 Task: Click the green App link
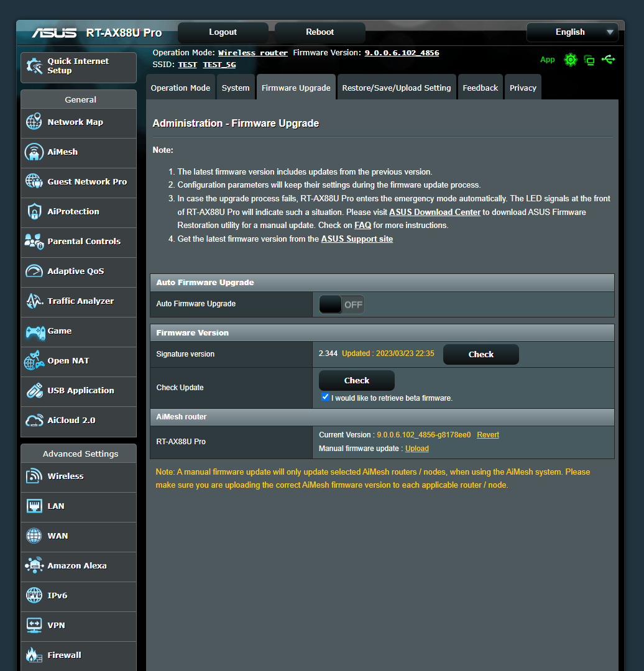(x=547, y=60)
